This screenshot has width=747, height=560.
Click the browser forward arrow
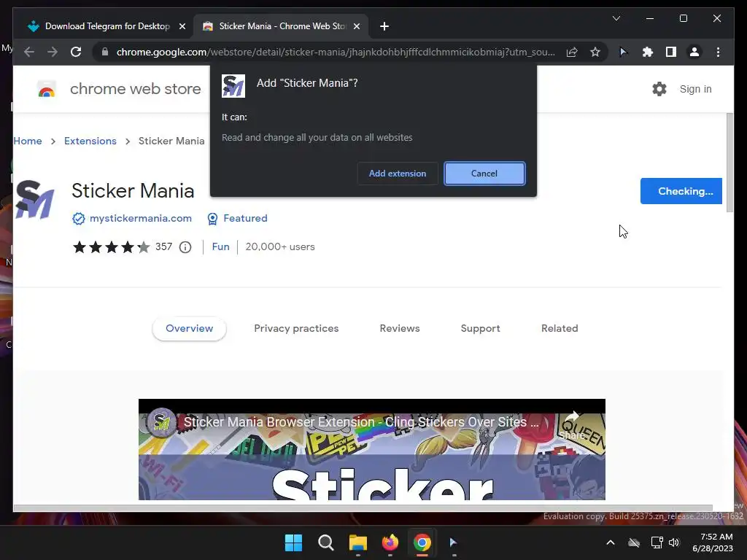[53, 52]
